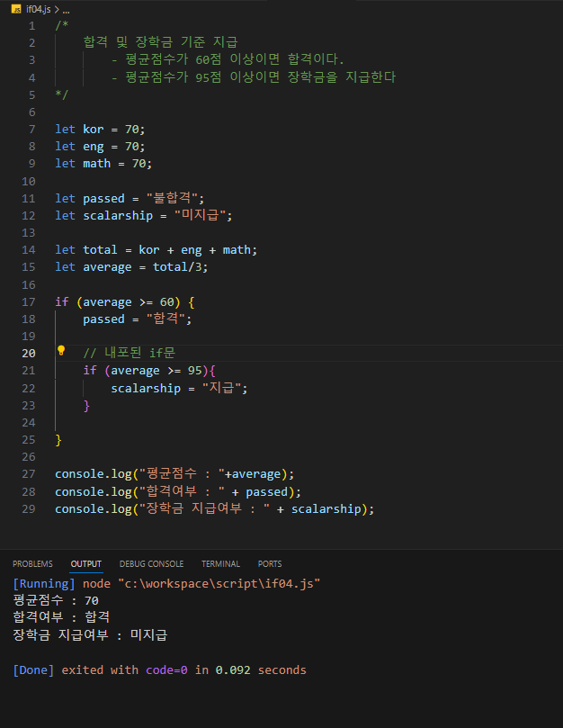The height and width of the screenshot is (728, 563).
Task: Click the comment '합격 및 장학금 기준 지급'
Action: [160, 42]
